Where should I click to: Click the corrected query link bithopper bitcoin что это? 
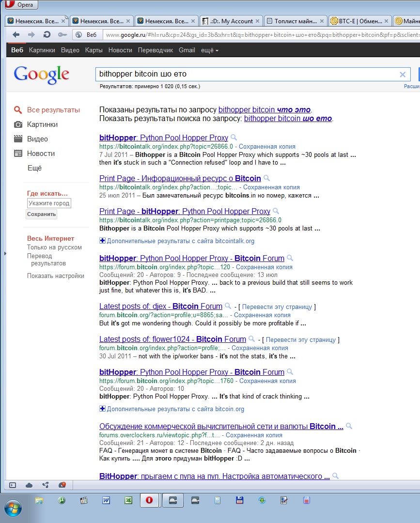coord(264,110)
